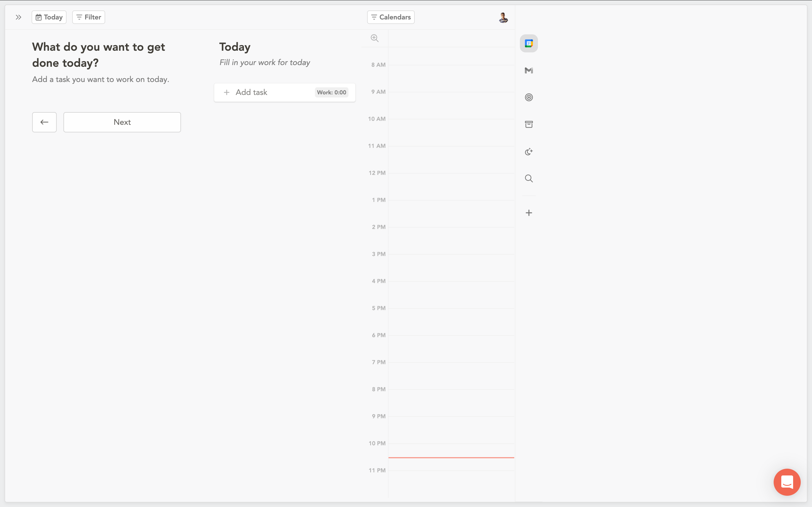Click the current time red line marker
This screenshot has width=812, height=507.
(x=451, y=457)
